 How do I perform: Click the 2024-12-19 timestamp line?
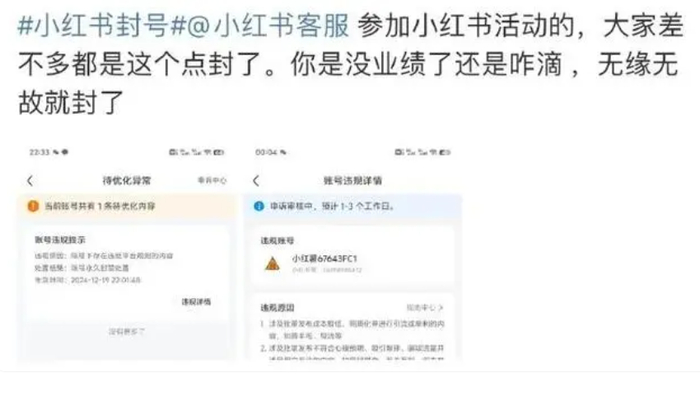(88, 280)
